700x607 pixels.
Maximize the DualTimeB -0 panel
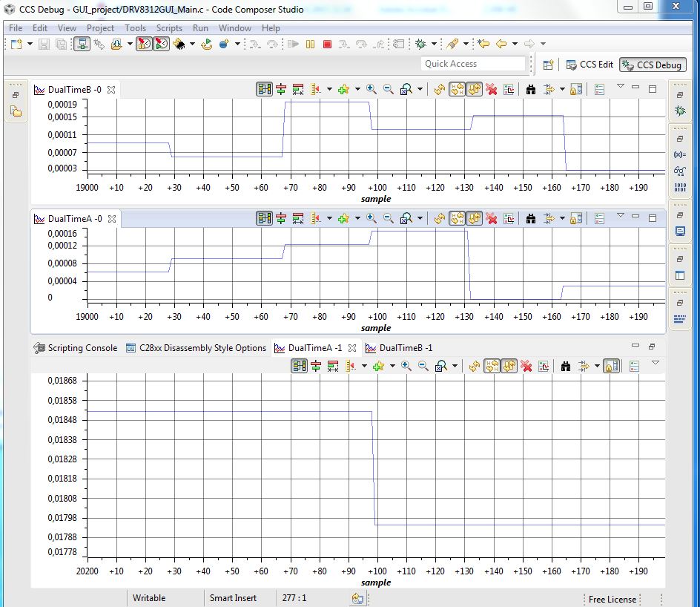click(x=653, y=89)
